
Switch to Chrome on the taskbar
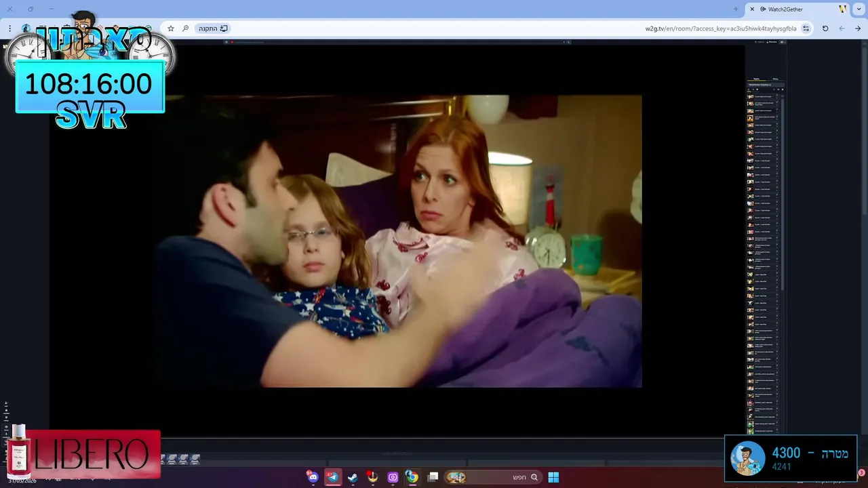point(412,477)
